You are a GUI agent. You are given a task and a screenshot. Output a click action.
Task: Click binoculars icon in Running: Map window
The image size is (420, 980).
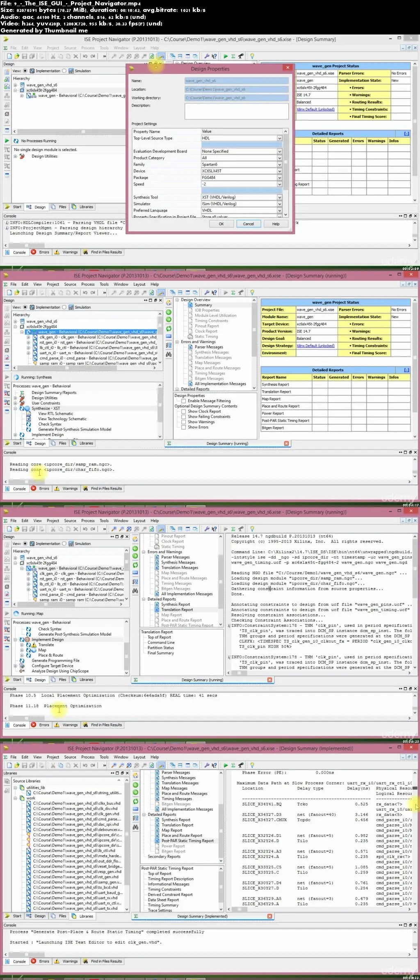pos(135,591)
